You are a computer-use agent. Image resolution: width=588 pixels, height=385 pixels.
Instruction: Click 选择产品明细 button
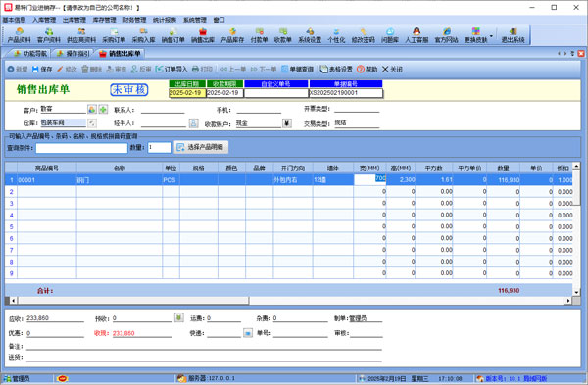pyautogui.click(x=201, y=147)
